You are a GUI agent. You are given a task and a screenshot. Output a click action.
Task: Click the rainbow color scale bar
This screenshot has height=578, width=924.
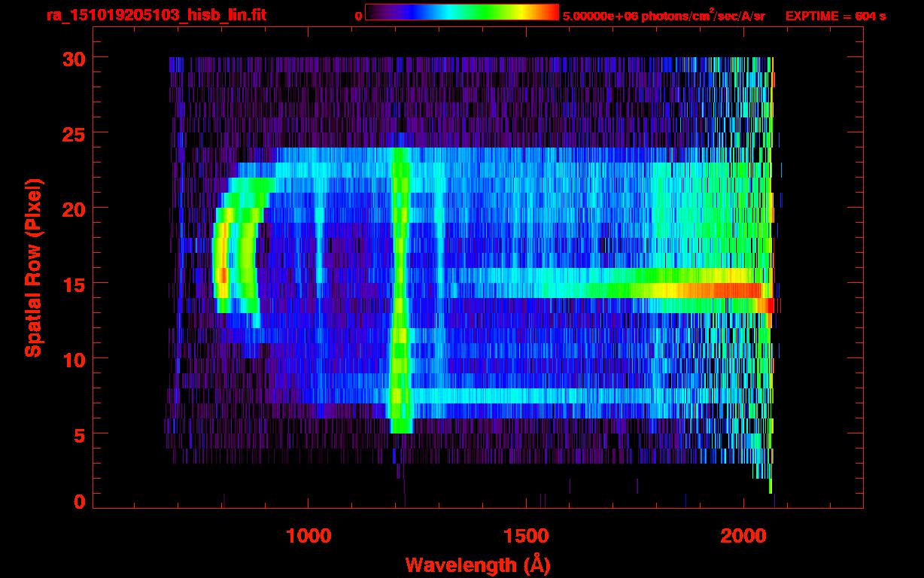462,12
